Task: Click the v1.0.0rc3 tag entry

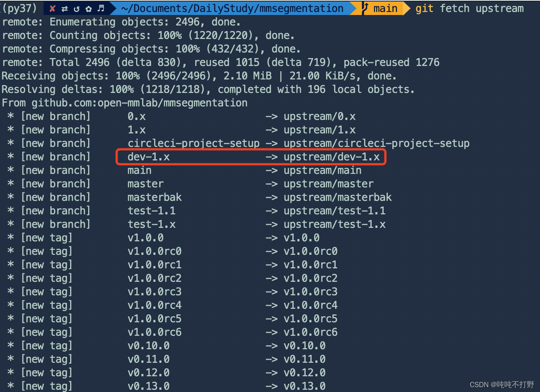Action: click(154, 291)
